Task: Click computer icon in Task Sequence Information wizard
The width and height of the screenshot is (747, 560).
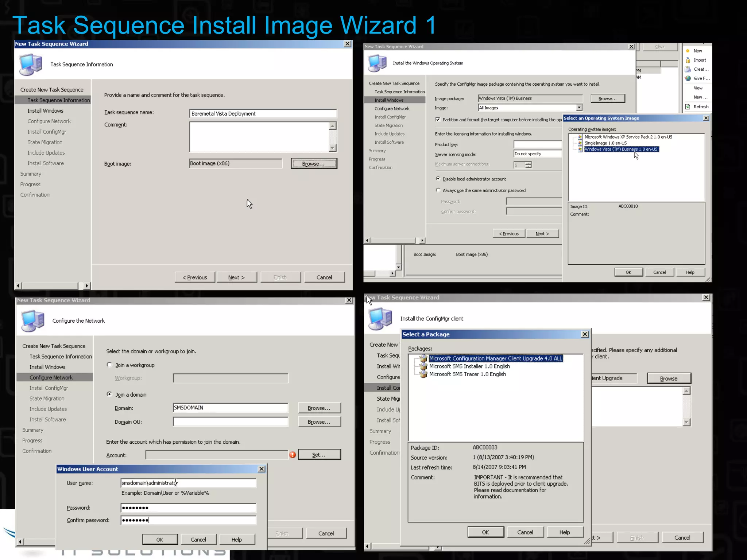Action: tap(31, 65)
